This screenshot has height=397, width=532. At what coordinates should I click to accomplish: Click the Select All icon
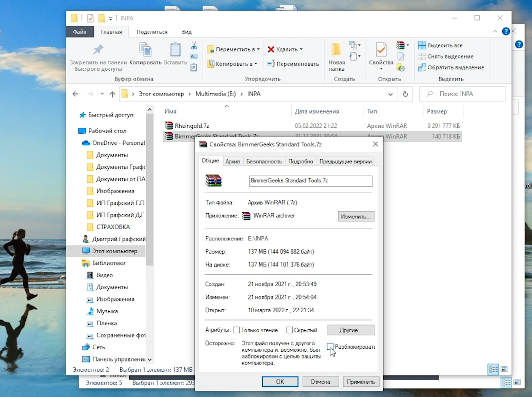point(422,45)
